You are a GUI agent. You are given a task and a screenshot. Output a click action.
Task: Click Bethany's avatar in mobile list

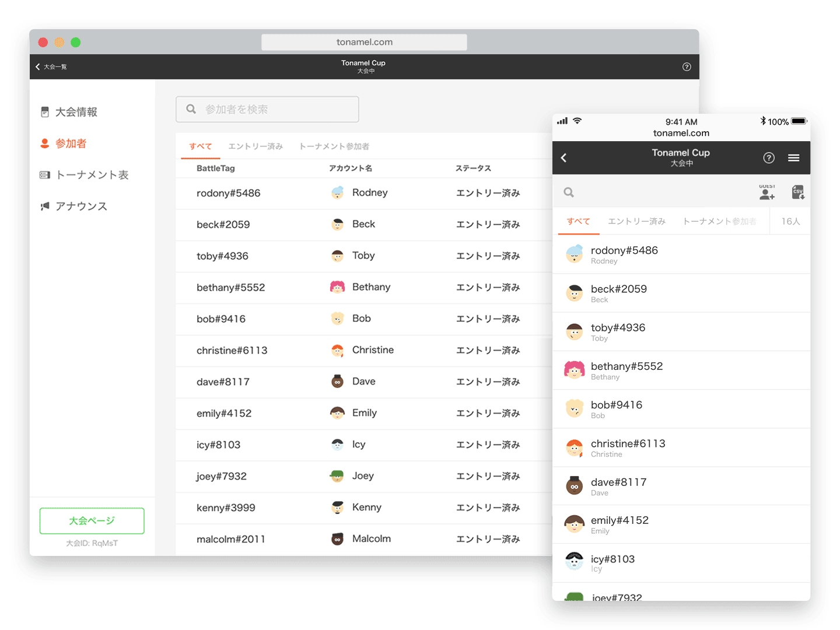575,370
